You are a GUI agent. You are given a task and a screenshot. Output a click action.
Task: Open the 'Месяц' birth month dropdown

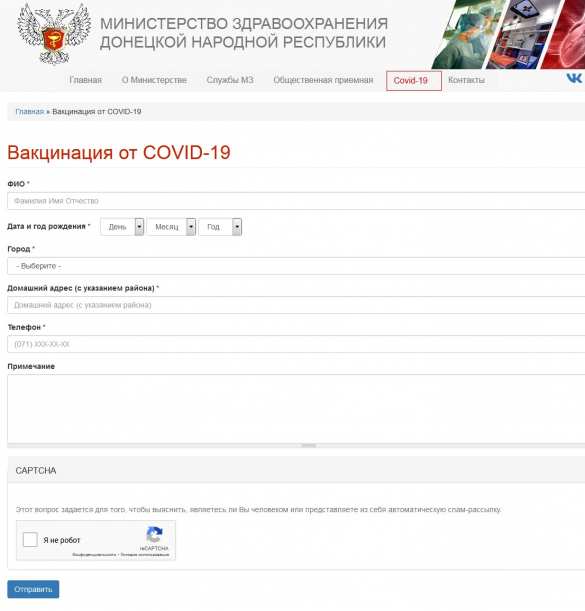(171, 227)
